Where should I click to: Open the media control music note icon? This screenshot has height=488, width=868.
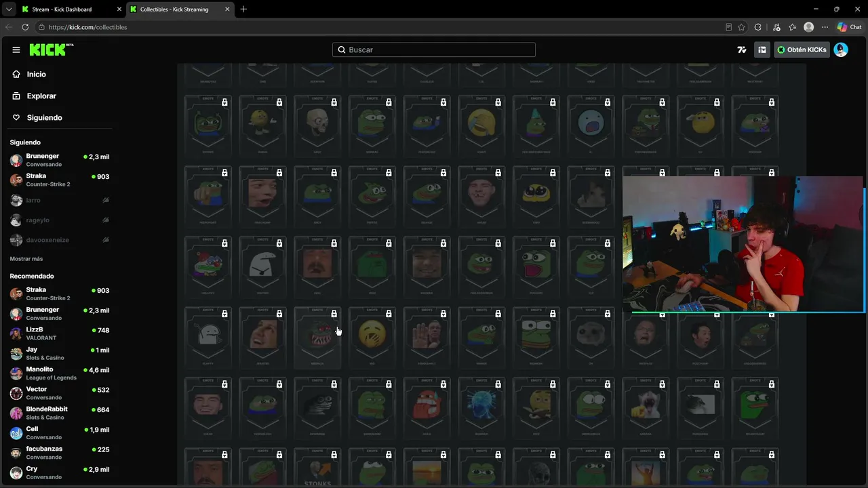pyautogui.click(x=776, y=27)
